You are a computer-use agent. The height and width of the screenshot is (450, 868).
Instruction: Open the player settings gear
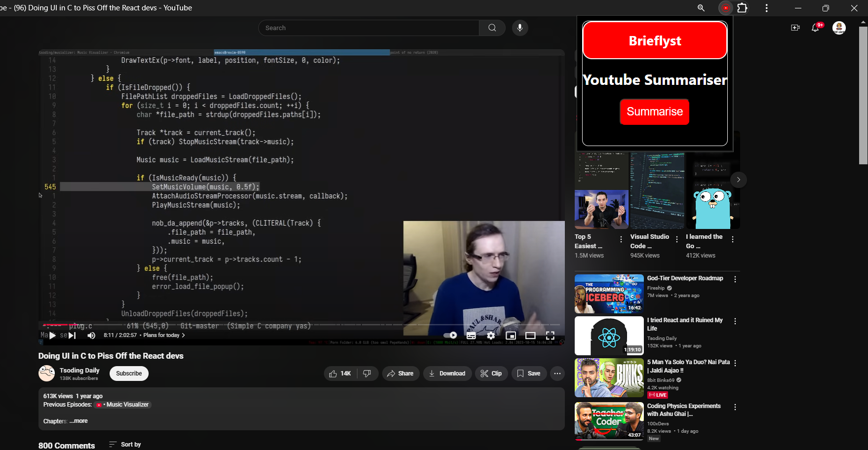click(x=491, y=336)
